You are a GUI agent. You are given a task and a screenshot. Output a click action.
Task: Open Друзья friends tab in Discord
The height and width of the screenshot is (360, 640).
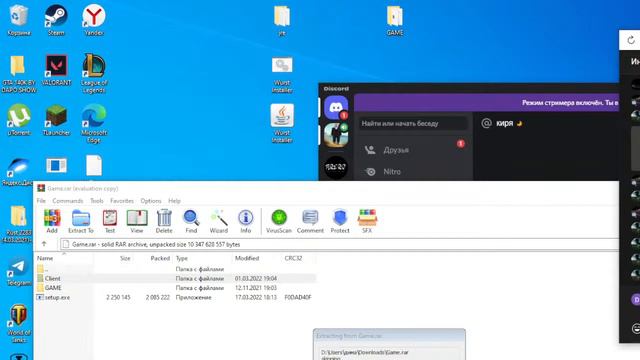click(x=413, y=150)
